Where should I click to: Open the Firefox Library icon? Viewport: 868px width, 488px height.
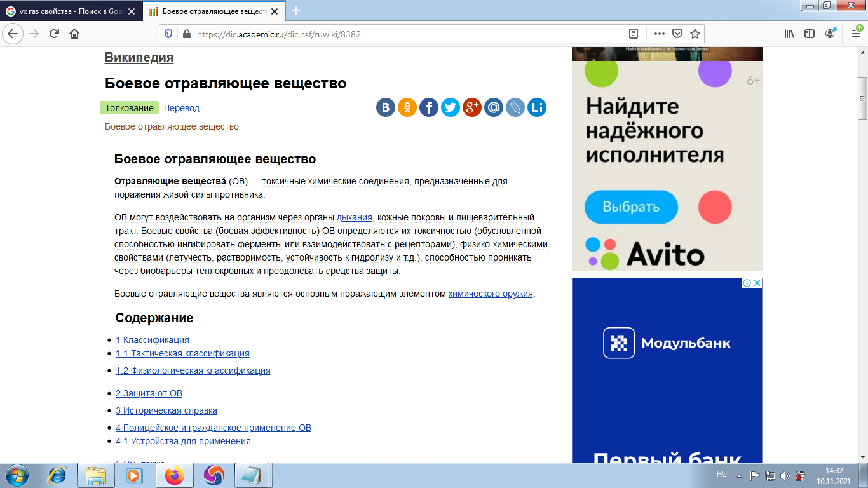click(x=789, y=34)
